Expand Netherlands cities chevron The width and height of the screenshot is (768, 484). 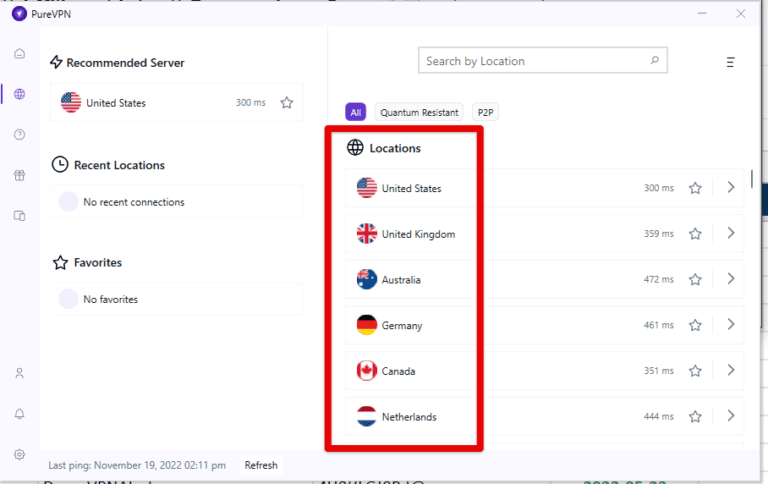coord(731,415)
